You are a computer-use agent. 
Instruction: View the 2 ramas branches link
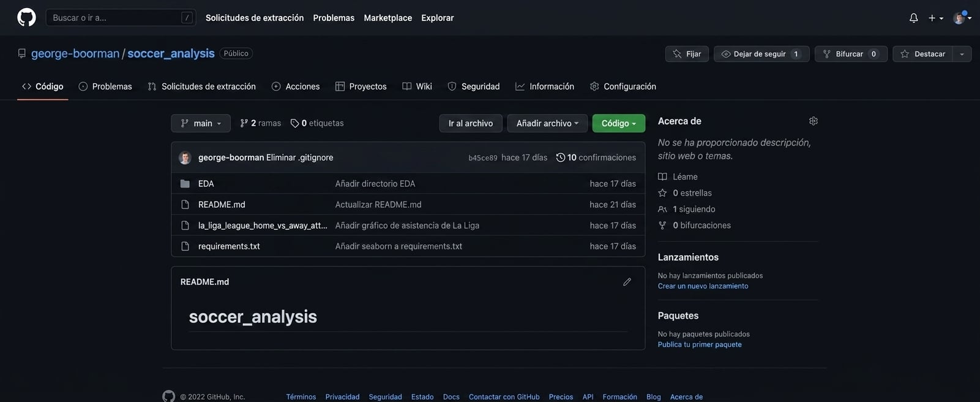pyautogui.click(x=261, y=123)
